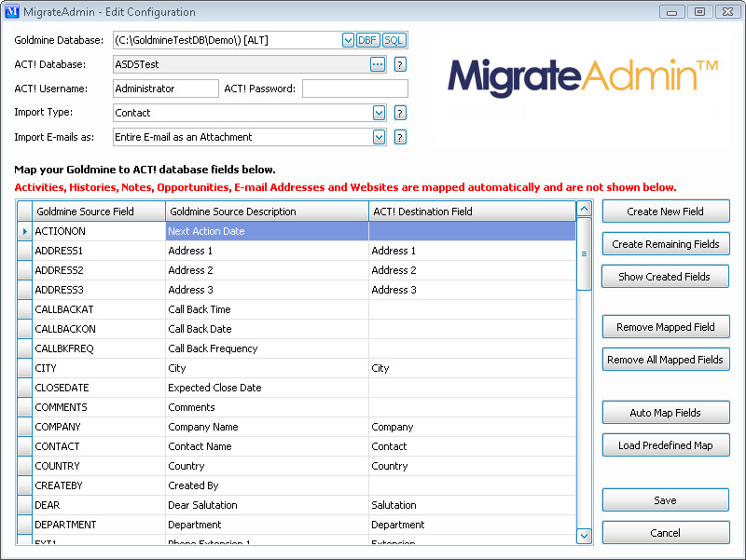Select the CALLBACKON source field cell
Image resolution: width=746 pixels, height=560 pixels.
[x=99, y=329]
